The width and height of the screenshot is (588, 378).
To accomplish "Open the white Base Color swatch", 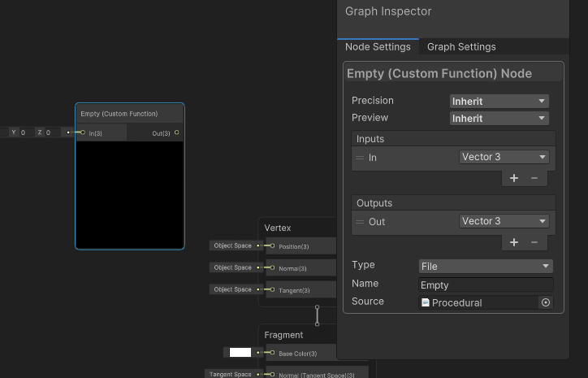I will tap(240, 353).
